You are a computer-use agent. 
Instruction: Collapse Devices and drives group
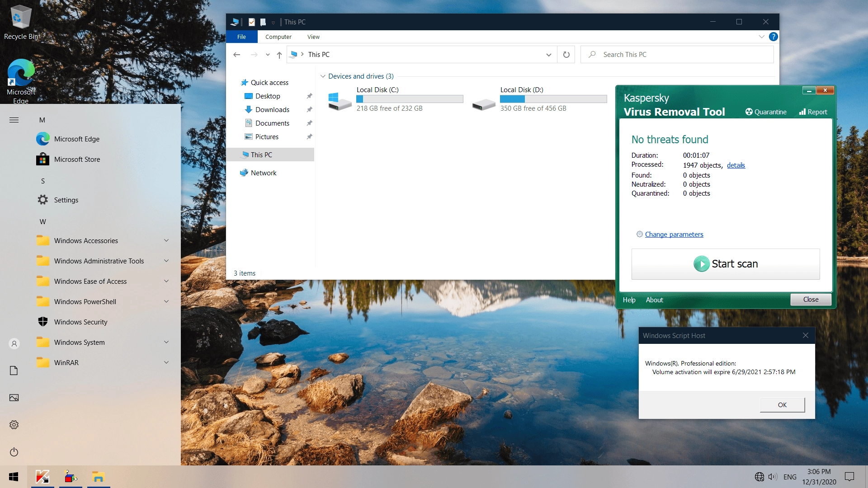click(323, 76)
